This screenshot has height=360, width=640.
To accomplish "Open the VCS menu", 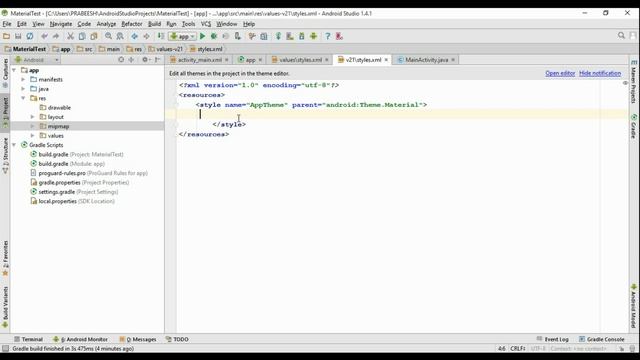I will [x=206, y=24].
